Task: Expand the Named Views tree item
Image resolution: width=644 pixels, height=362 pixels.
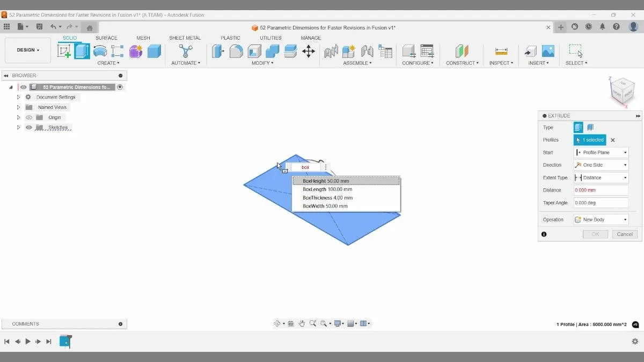Action: click(18, 107)
